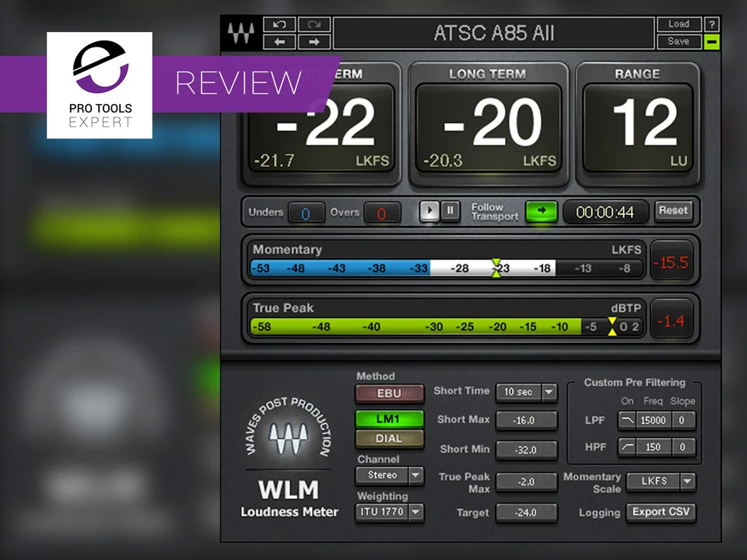
Task: Click the Unders counter value
Action: [x=306, y=213]
